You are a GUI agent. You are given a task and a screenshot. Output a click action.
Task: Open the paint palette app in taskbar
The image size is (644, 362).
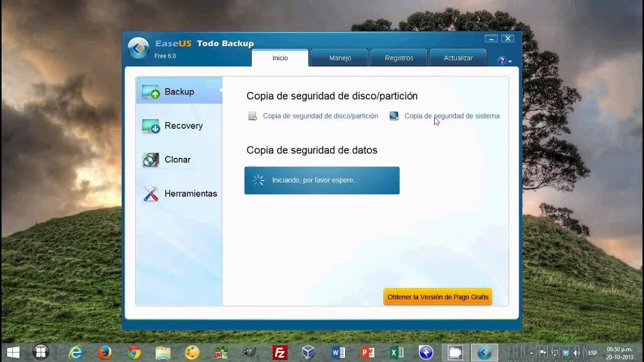click(x=192, y=352)
